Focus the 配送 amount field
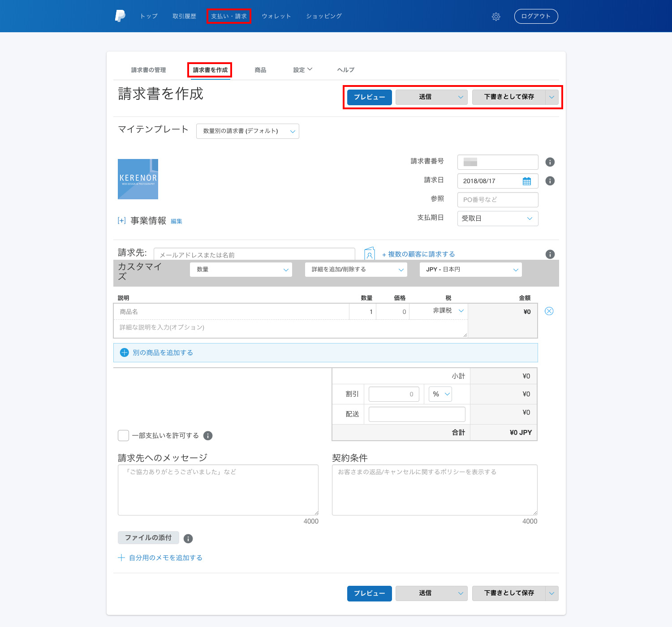The height and width of the screenshot is (627, 672). (x=417, y=414)
